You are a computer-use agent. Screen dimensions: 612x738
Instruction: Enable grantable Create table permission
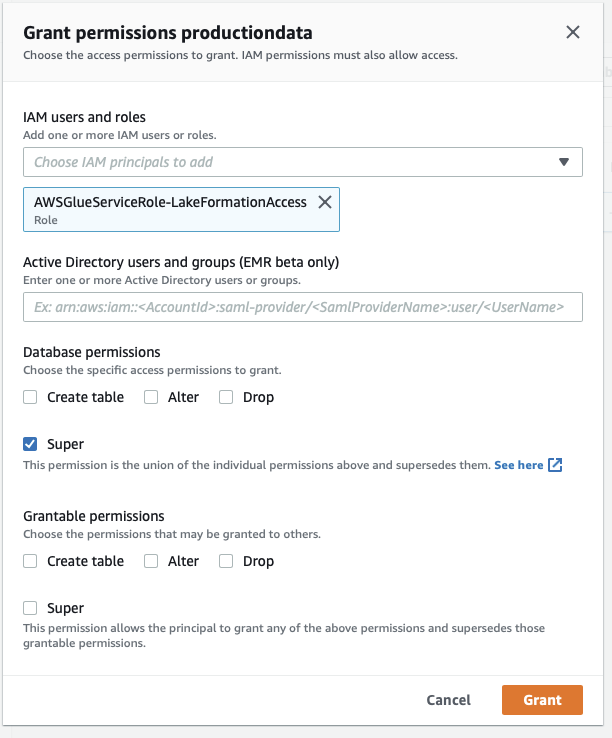(31, 561)
